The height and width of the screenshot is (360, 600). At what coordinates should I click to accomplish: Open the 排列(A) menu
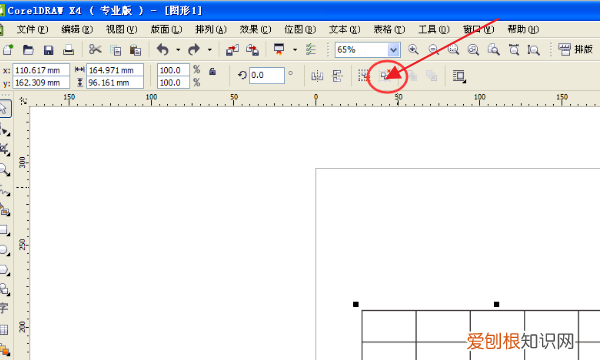210,29
